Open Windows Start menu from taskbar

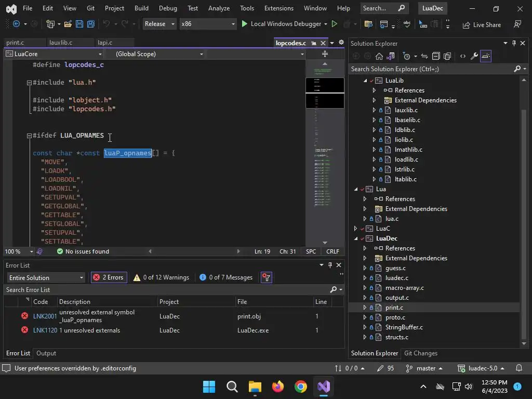pyautogui.click(x=209, y=387)
